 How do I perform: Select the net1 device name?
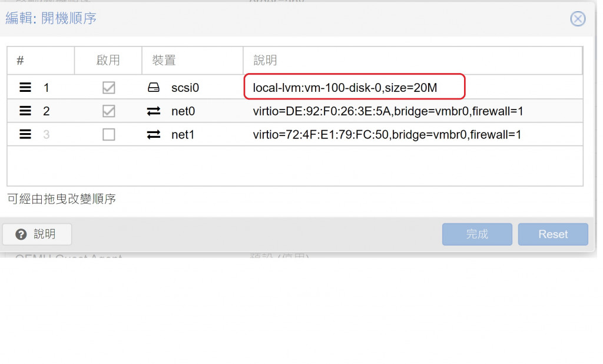tap(183, 135)
